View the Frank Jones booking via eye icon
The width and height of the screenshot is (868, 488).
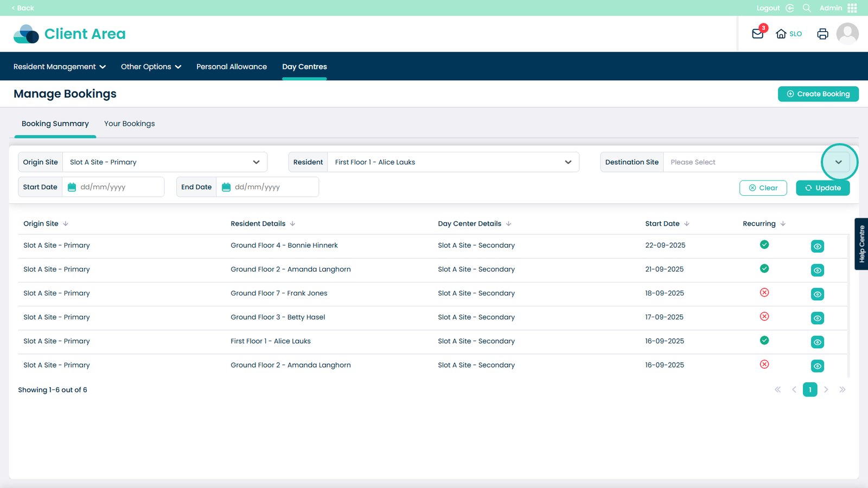click(x=817, y=294)
